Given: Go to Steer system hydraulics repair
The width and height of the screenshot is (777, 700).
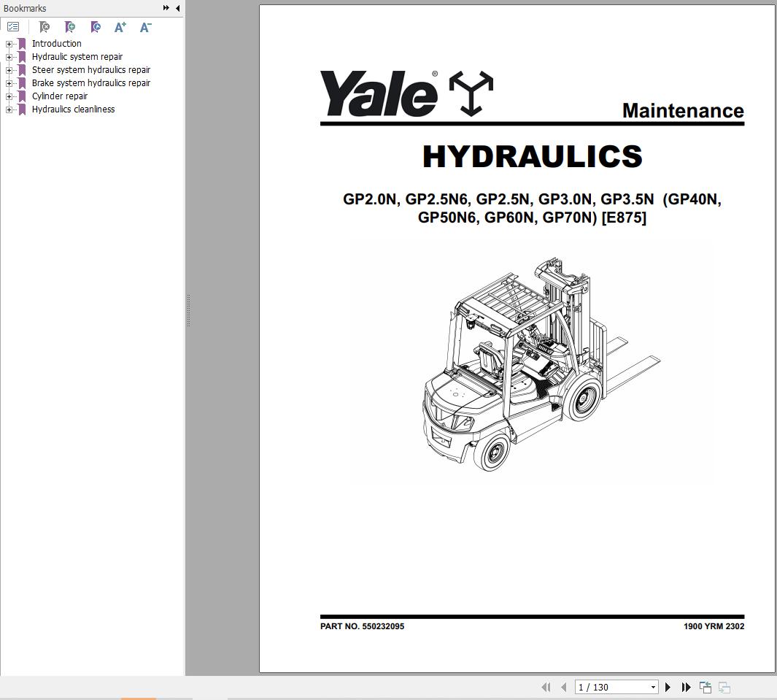Looking at the screenshot, I should point(91,70).
